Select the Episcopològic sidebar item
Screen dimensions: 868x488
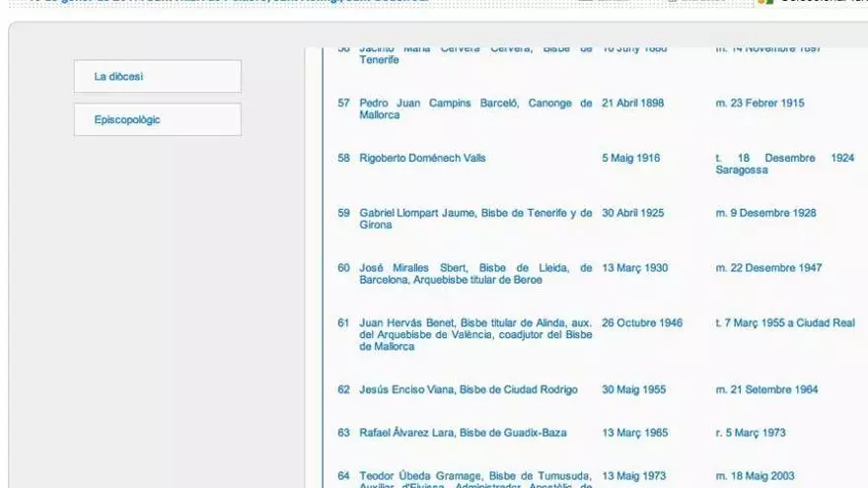click(157, 120)
